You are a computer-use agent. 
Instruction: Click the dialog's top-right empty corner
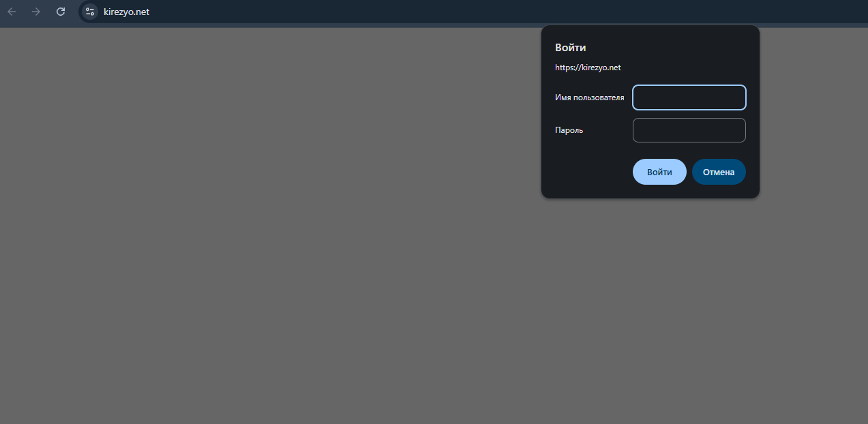pyautogui.click(x=736, y=44)
